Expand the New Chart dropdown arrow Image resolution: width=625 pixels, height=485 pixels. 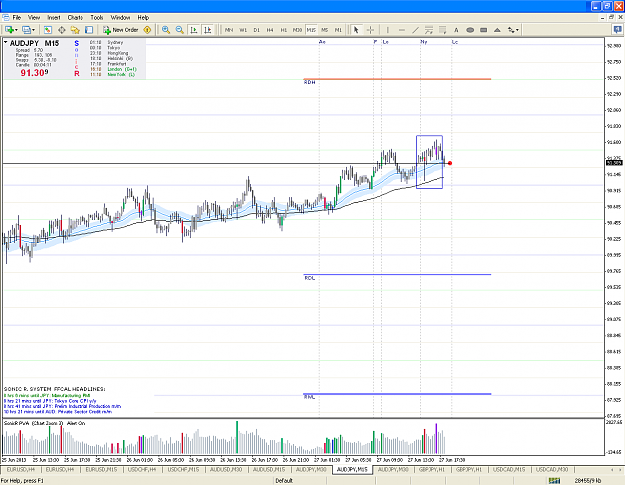coord(16,30)
